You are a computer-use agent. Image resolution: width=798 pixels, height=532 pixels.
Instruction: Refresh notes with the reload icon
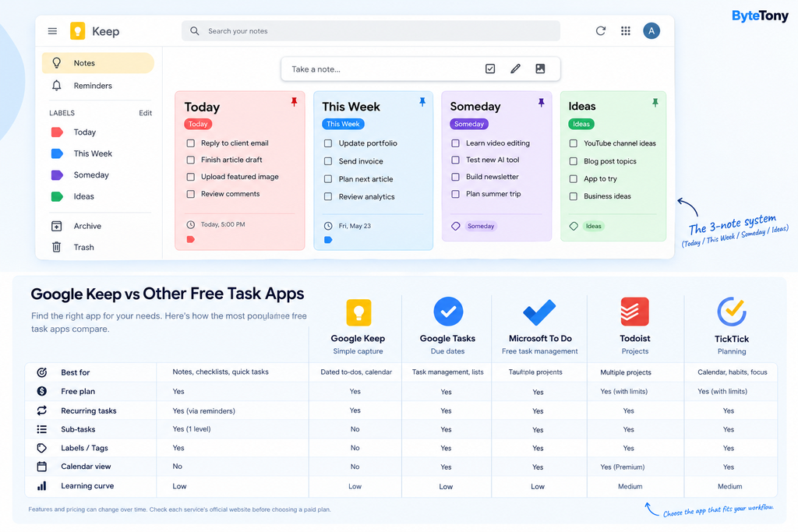point(601,31)
